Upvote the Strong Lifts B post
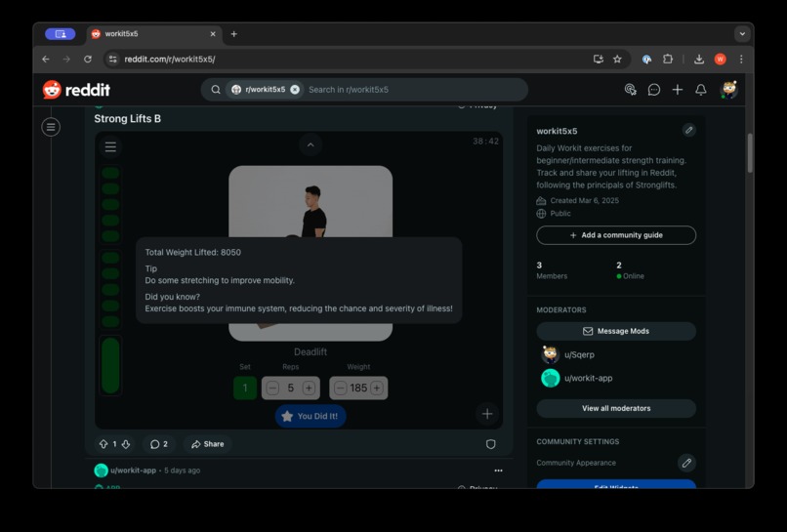The image size is (787, 532). (104, 444)
